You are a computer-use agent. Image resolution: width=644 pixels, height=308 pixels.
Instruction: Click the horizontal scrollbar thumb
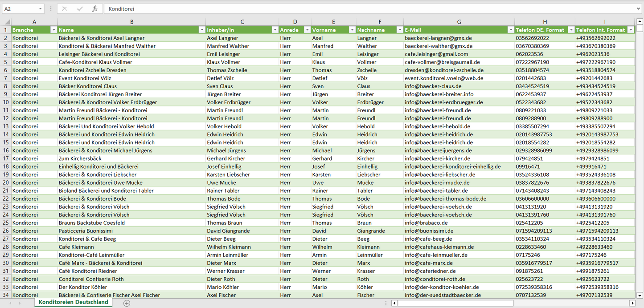(x=455, y=303)
